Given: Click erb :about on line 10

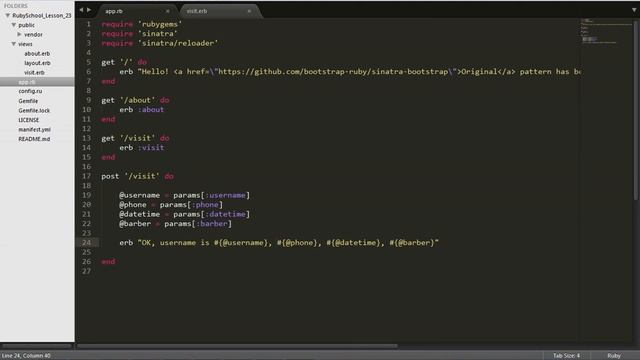Looking at the screenshot, I should pos(142,109).
